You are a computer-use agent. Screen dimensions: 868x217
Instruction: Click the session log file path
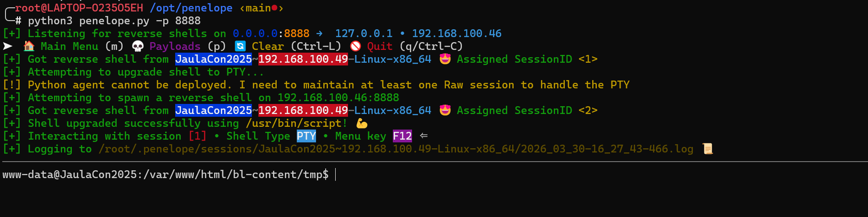pyautogui.click(x=396, y=149)
